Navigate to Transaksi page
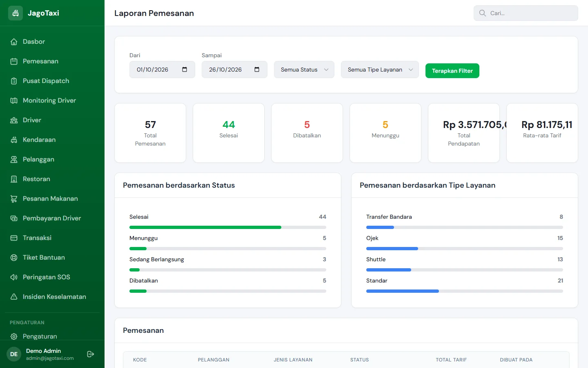 tap(52, 238)
